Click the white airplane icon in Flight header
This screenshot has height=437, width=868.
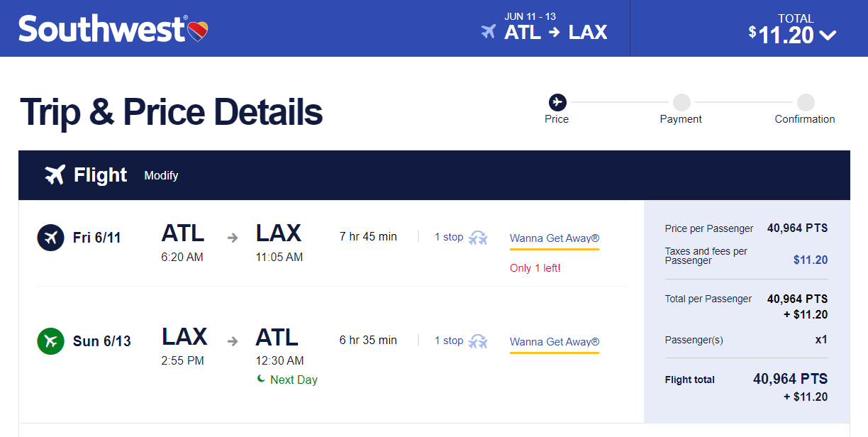pyautogui.click(x=55, y=175)
